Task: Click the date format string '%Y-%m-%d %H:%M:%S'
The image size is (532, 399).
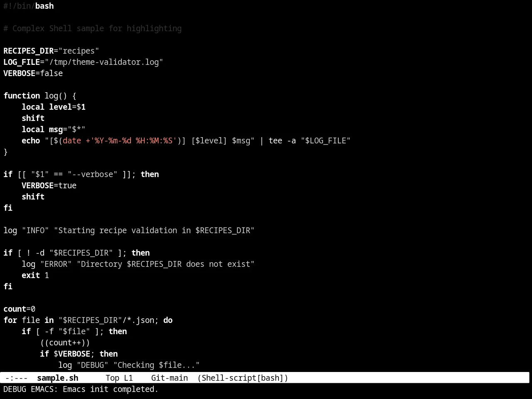Action: (133, 140)
